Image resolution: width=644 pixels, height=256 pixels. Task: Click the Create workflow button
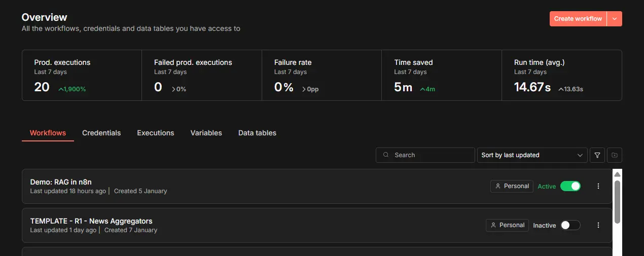point(578,19)
